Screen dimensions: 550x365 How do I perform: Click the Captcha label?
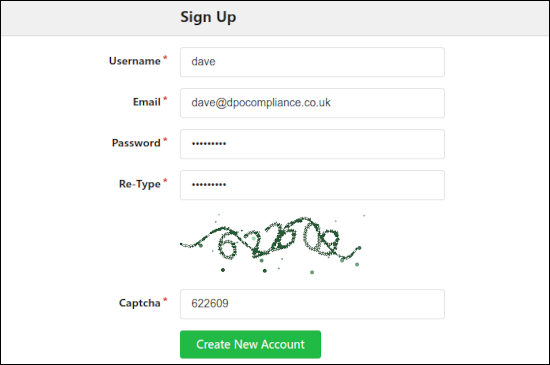[x=140, y=303]
